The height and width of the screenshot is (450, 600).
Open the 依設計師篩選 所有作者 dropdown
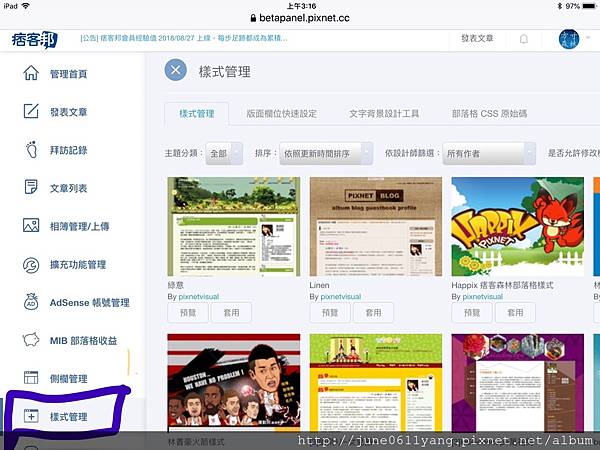[x=489, y=153]
